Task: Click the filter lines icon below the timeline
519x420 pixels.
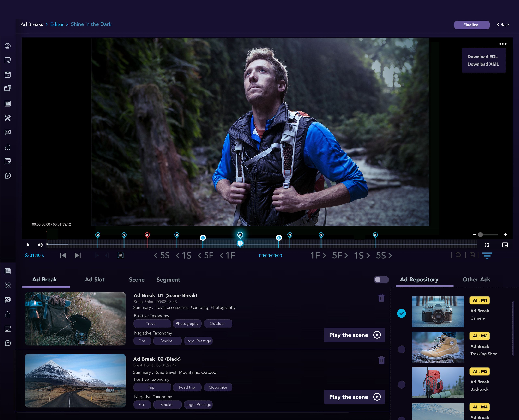Action: (x=487, y=255)
